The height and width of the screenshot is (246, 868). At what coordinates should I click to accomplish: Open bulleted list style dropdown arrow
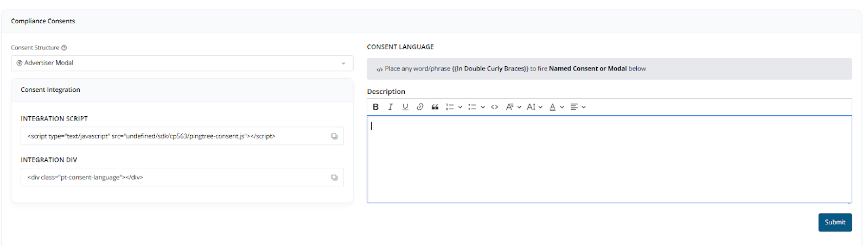(482, 107)
